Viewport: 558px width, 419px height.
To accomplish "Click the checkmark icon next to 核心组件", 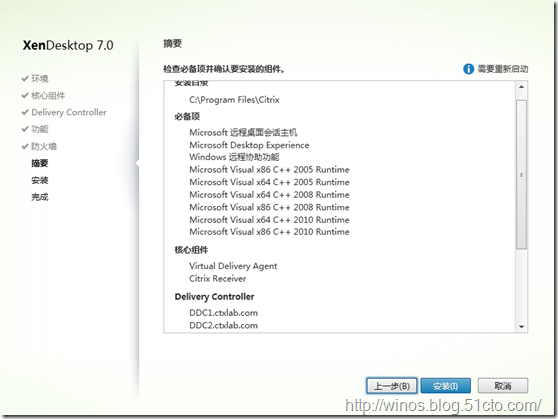I will click(x=25, y=95).
